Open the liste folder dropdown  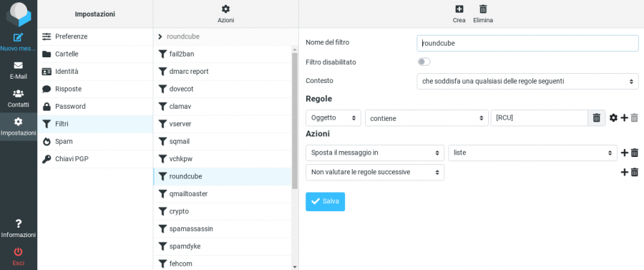(x=532, y=153)
